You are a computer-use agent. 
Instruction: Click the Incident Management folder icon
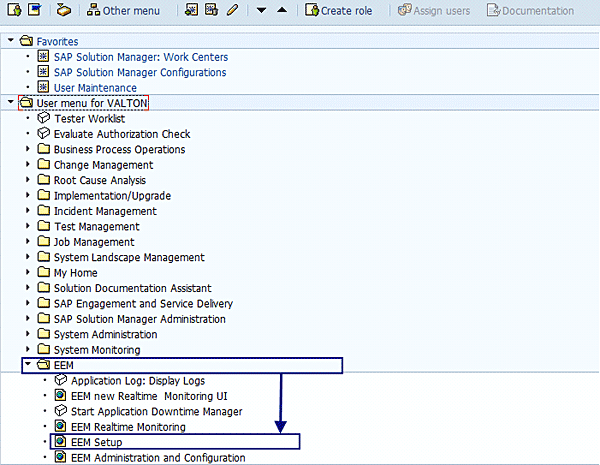pyautogui.click(x=43, y=211)
